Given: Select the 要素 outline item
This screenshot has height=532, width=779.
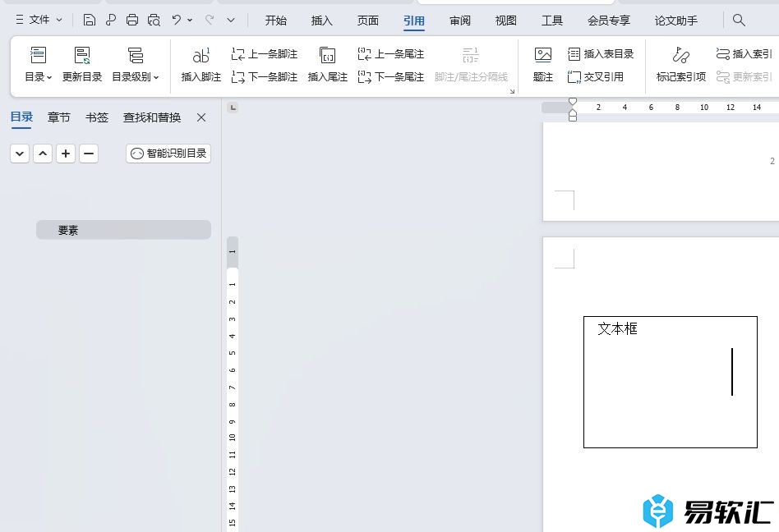Looking at the screenshot, I should (123, 230).
